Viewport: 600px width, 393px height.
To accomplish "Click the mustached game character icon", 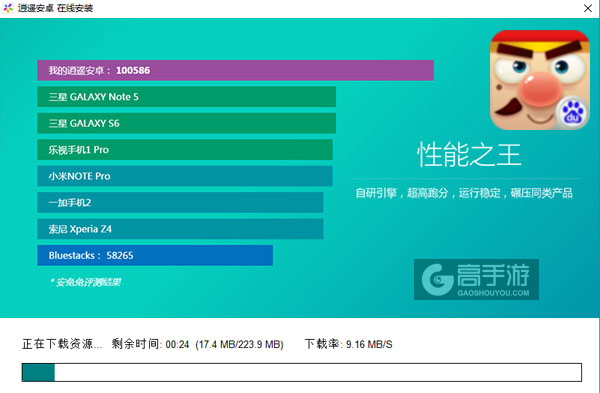I will (x=540, y=80).
